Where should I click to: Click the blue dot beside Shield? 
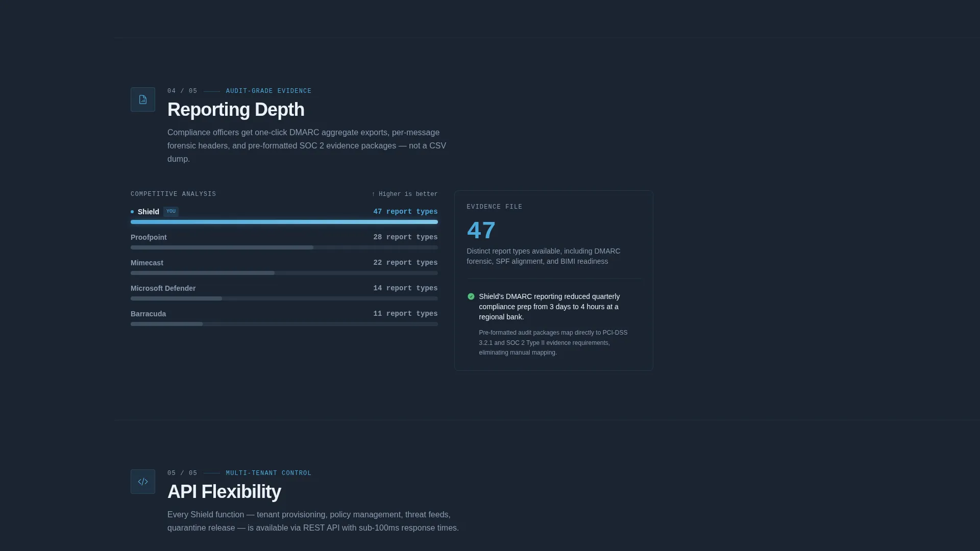point(132,212)
